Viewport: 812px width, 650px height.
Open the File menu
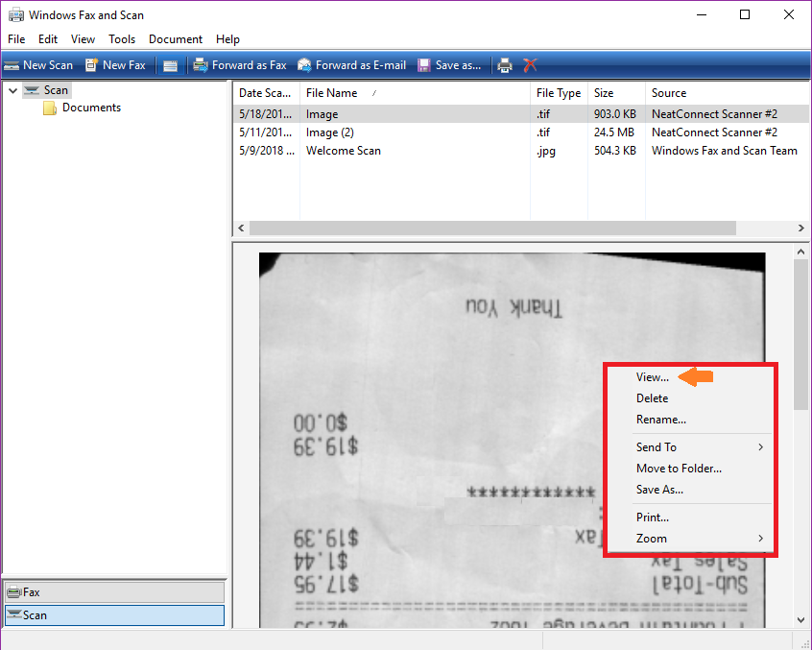(16, 39)
